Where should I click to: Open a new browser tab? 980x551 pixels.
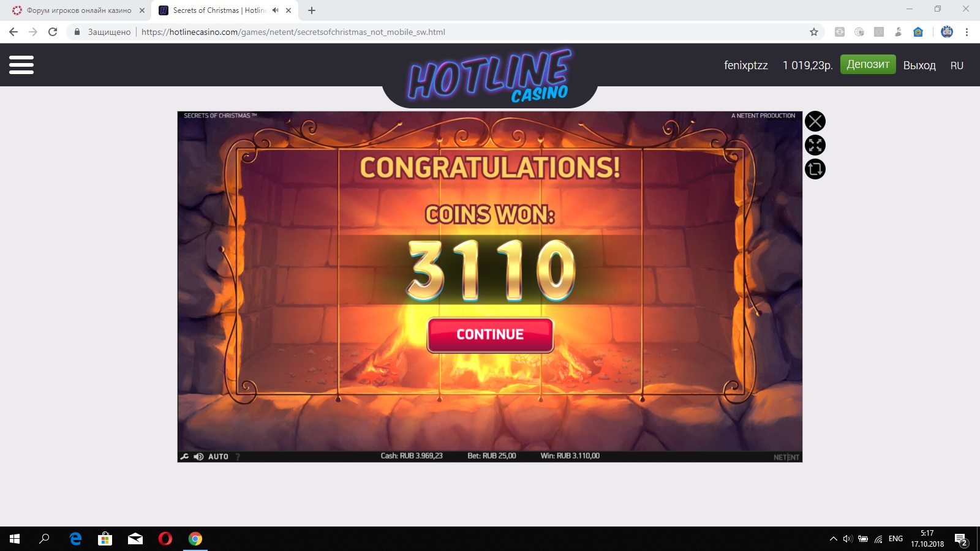pyautogui.click(x=312, y=10)
